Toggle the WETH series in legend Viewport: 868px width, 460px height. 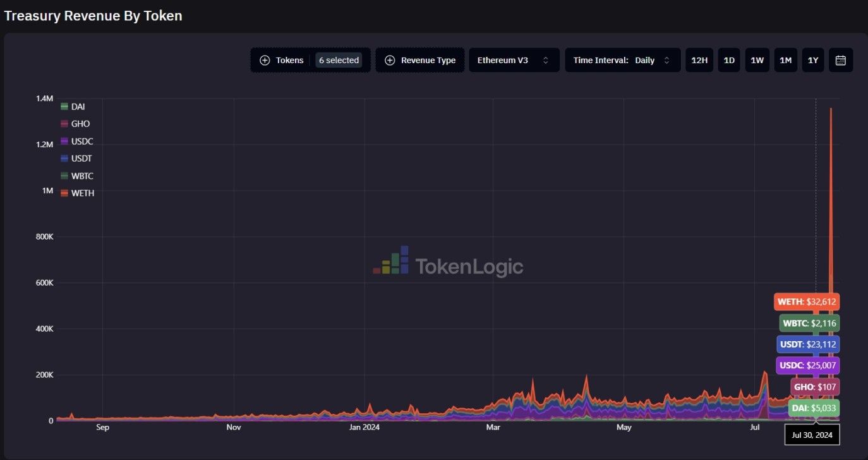(x=77, y=193)
